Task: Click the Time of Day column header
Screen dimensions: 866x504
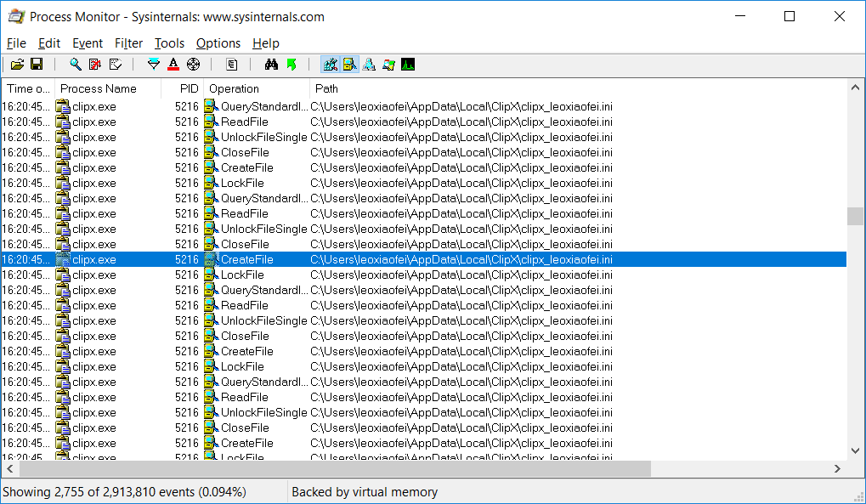Action: tap(28, 89)
